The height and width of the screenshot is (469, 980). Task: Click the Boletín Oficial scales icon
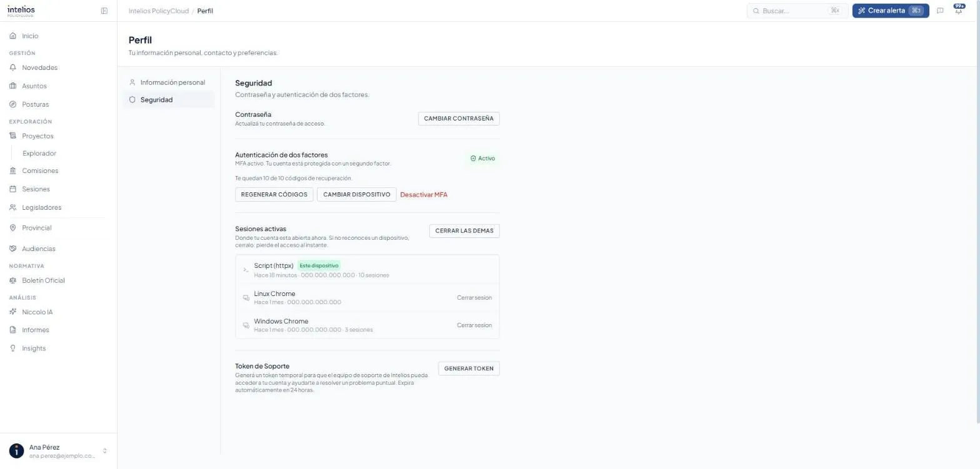pyautogui.click(x=13, y=280)
